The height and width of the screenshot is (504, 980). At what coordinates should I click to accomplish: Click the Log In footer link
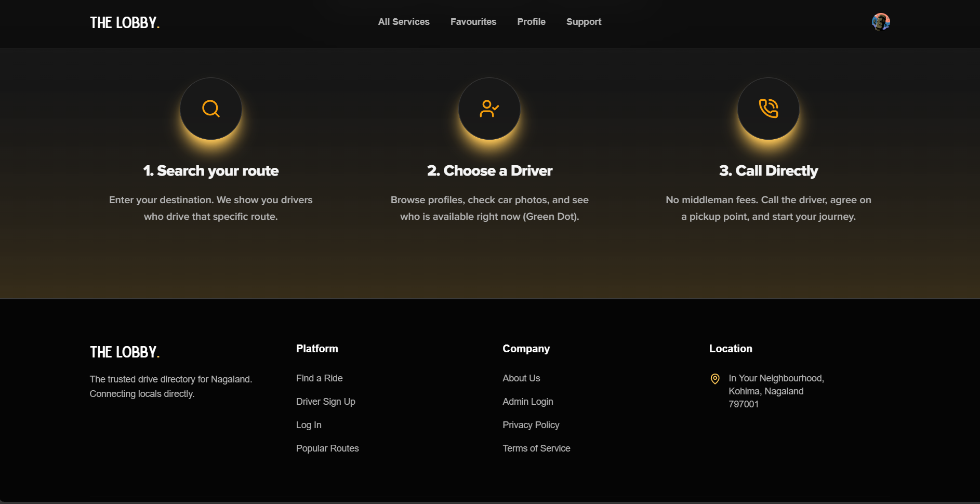tap(309, 425)
